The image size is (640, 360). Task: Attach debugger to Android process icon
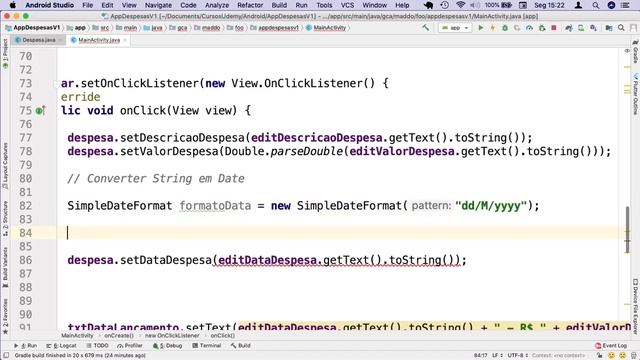pyautogui.click(x=542, y=28)
